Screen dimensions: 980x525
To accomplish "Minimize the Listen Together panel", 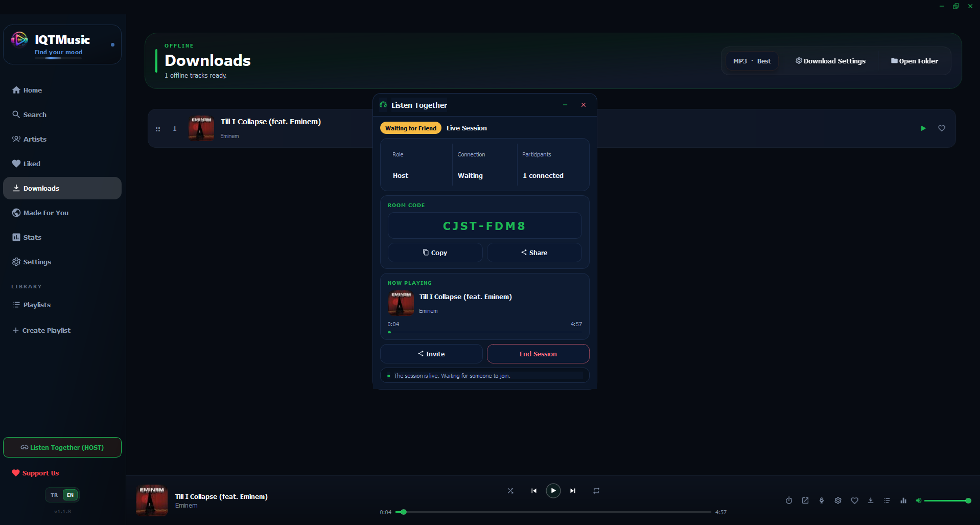I will 565,105.
